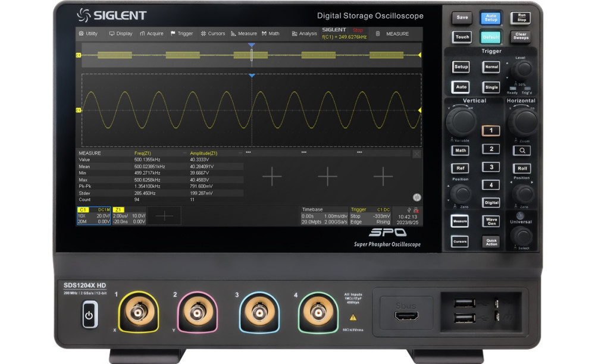The image size is (595, 364).
Task: Click the front-panel power button
Action: pos(90,315)
